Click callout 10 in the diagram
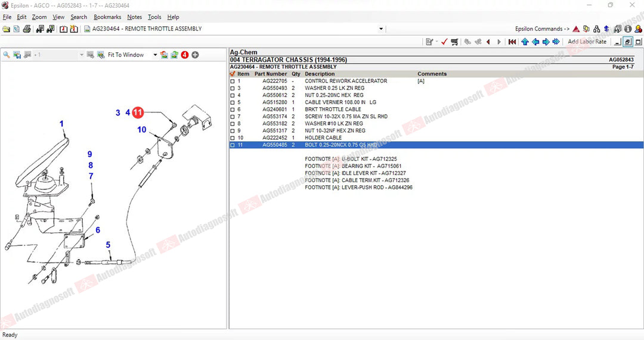 142,130
